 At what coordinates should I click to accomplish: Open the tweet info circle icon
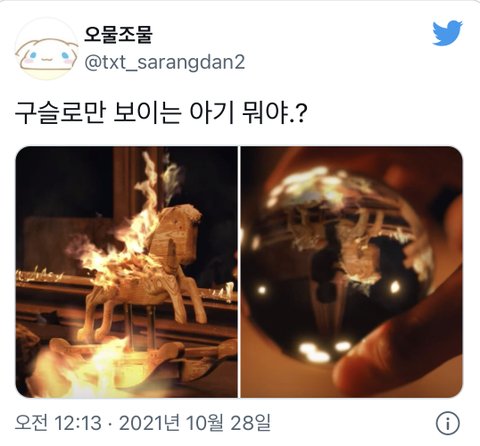point(448,424)
